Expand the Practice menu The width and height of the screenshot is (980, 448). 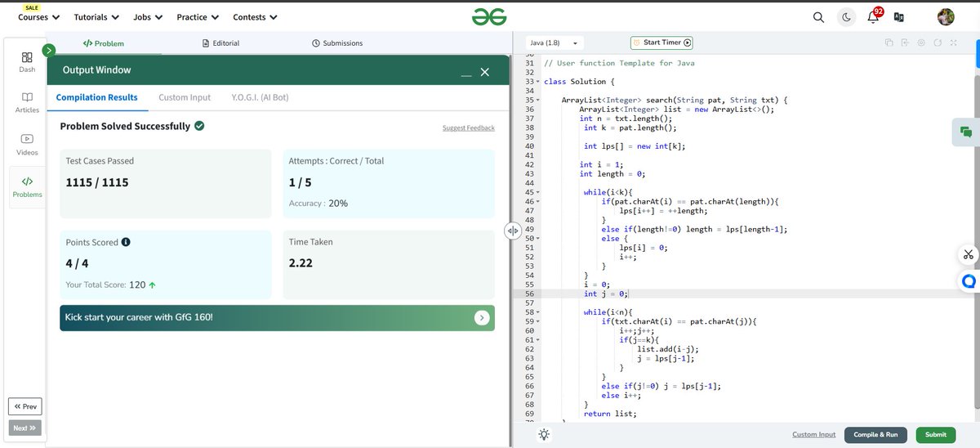[x=198, y=17]
